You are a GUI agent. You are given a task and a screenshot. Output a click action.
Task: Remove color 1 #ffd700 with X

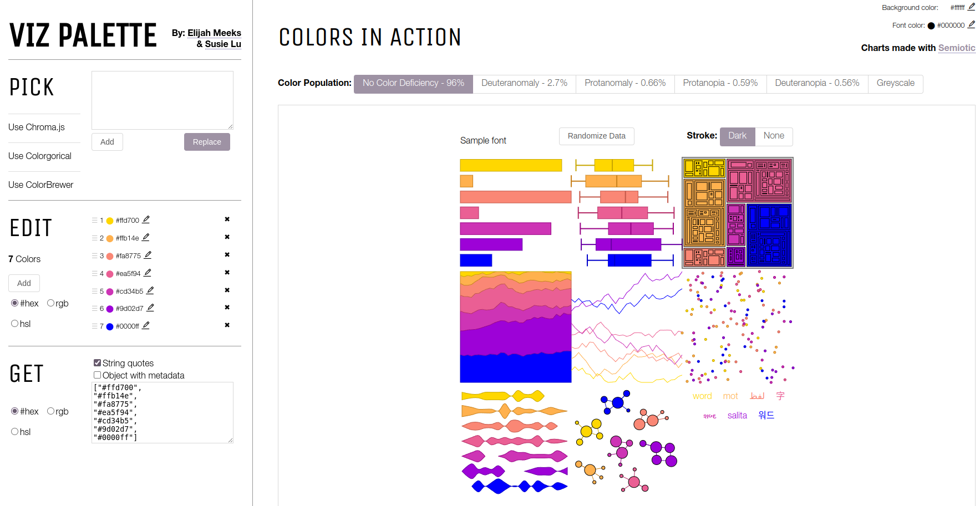tap(227, 219)
